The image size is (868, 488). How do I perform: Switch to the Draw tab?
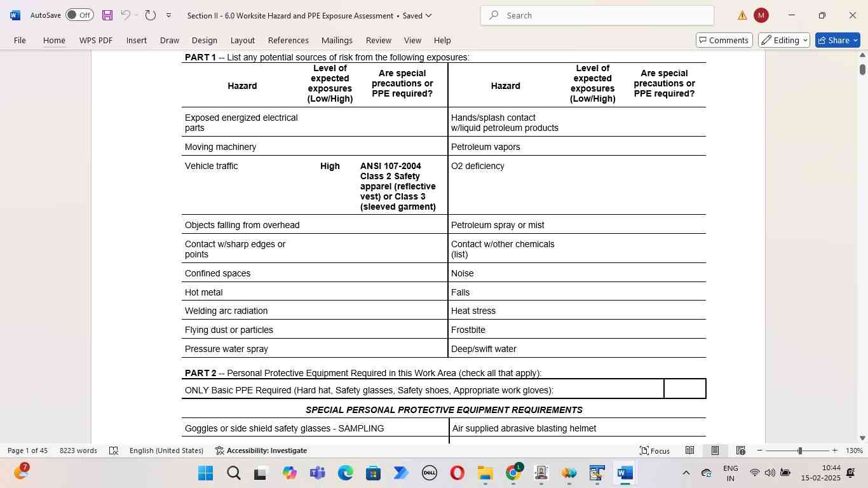coord(169,40)
